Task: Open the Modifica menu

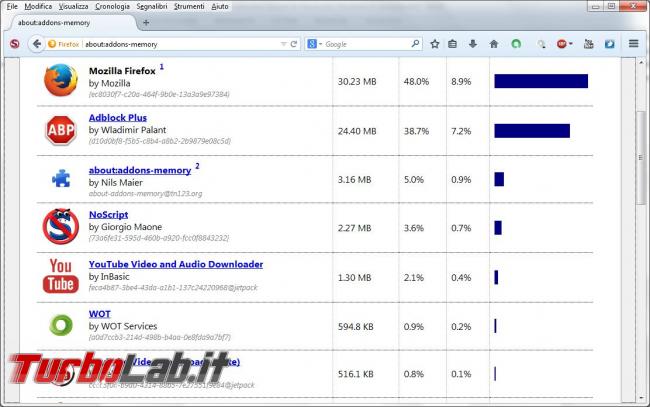Action: (38, 6)
